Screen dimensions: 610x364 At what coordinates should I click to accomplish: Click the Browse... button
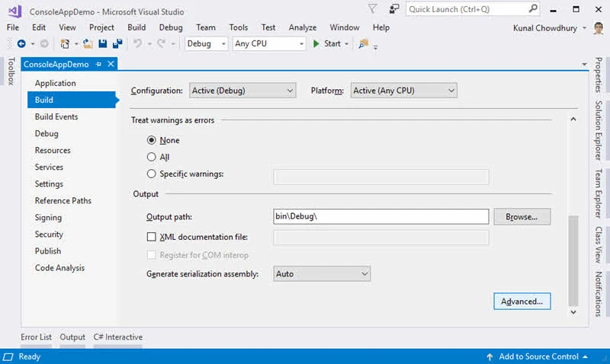pyautogui.click(x=522, y=217)
